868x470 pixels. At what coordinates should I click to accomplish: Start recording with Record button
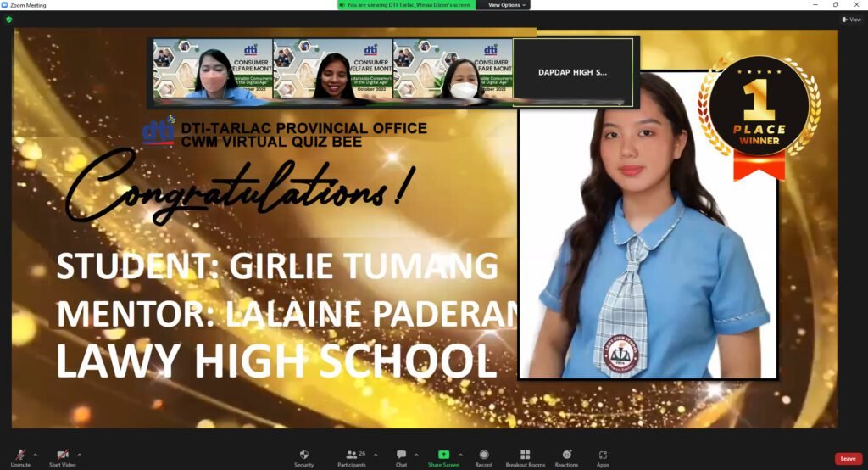(484, 458)
